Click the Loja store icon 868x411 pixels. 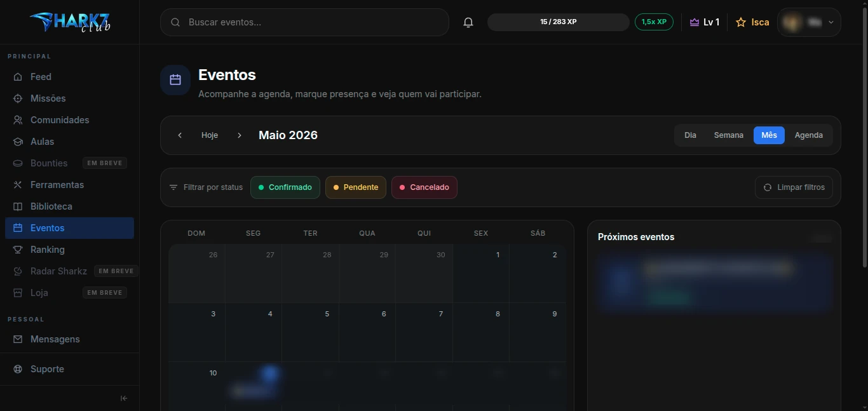(18, 293)
